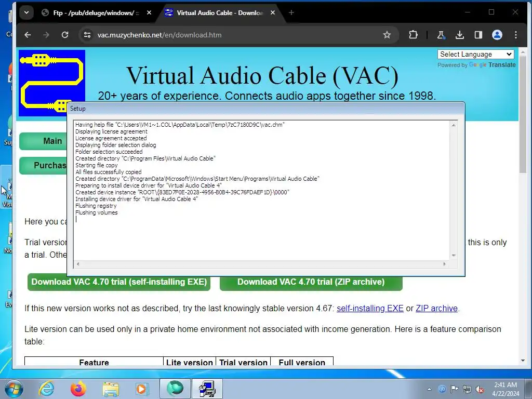Open Windows Media Player from the taskbar

(x=142, y=389)
